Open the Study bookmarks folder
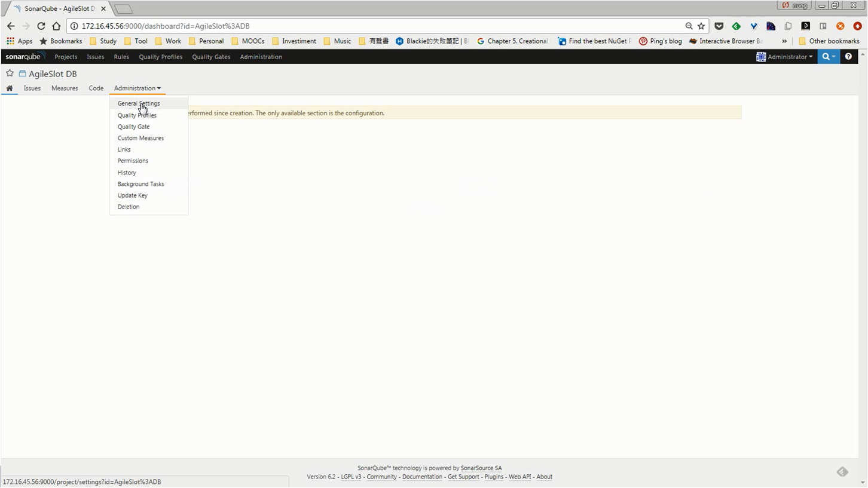Image resolution: width=868 pixels, height=488 pixels. click(x=103, y=41)
